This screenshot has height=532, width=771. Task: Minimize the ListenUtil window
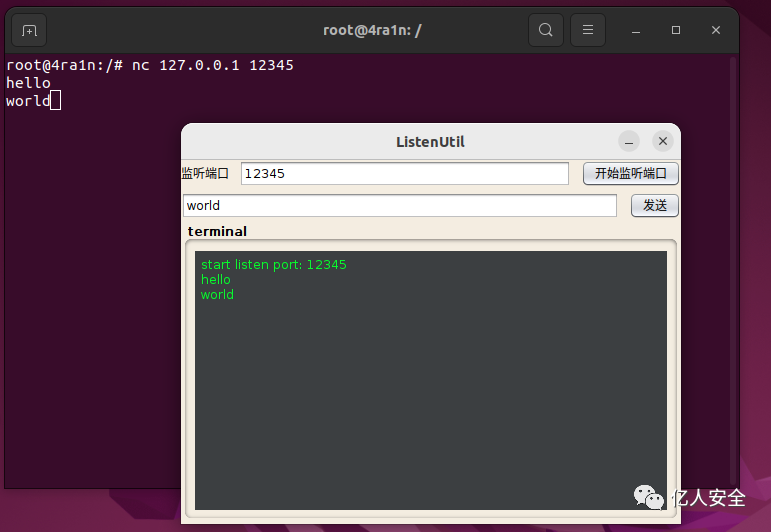(x=629, y=142)
